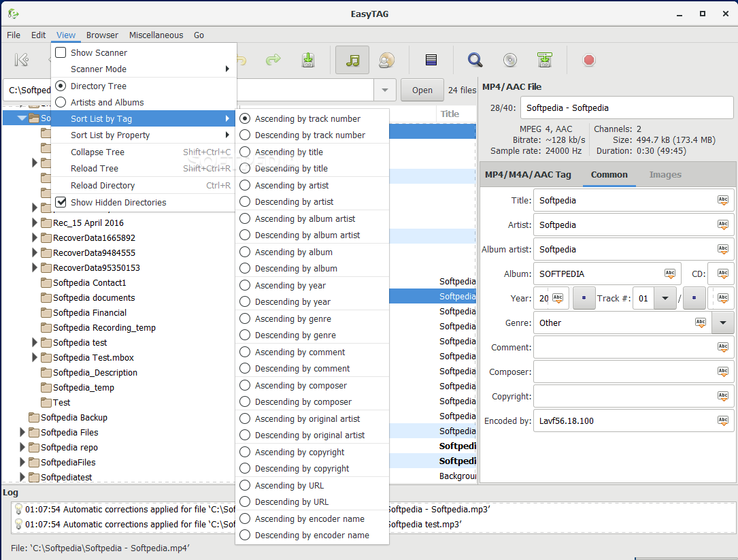Open the Miscellaneous menu
Screen dimensions: 738x560
click(x=156, y=35)
